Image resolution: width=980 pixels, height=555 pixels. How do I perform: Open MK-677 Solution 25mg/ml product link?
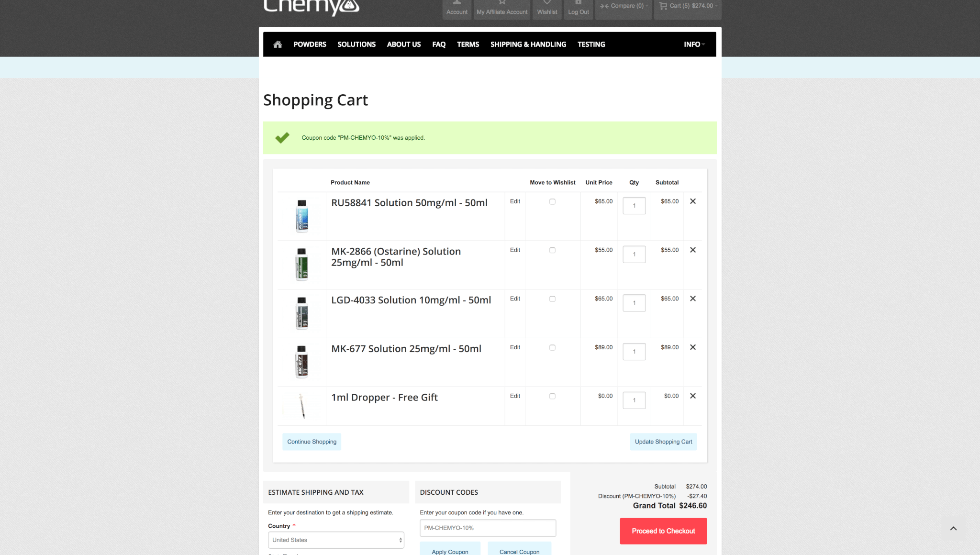(406, 349)
